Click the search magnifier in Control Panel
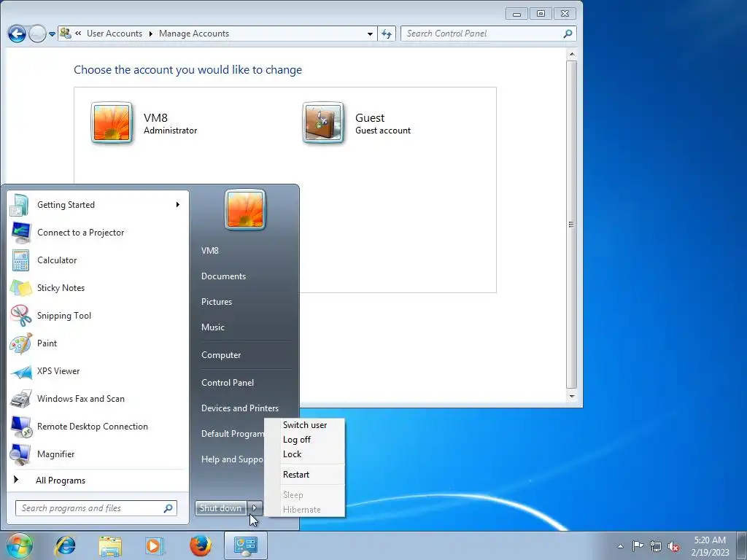The height and width of the screenshot is (560, 747). point(568,34)
